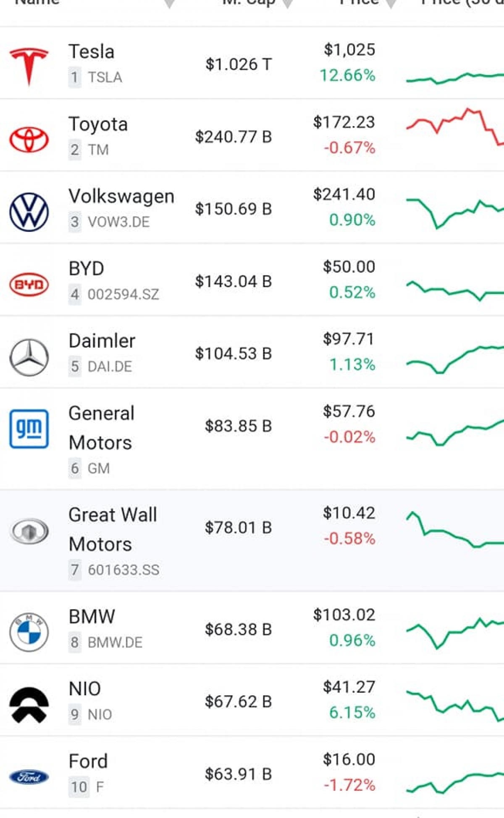Viewport: 504px width, 818px height.
Task: Click the Daimler company name
Action: coord(102,341)
